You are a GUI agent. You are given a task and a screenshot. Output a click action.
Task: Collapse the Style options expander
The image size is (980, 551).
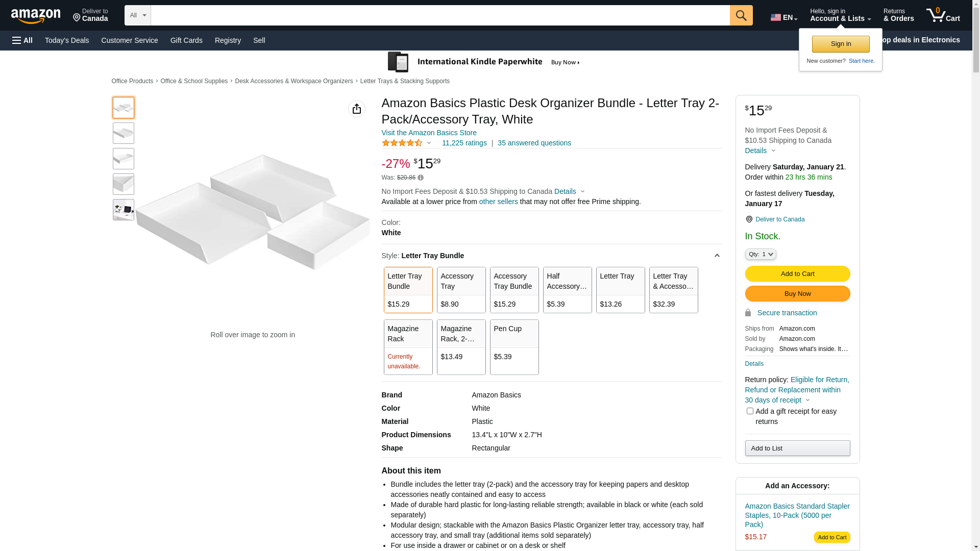pyautogui.click(x=717, y=256)
